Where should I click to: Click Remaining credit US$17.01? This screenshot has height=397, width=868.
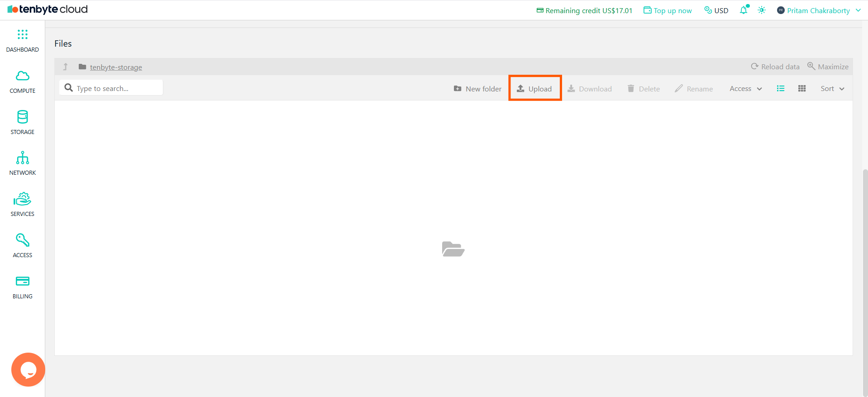pos(584,10)
